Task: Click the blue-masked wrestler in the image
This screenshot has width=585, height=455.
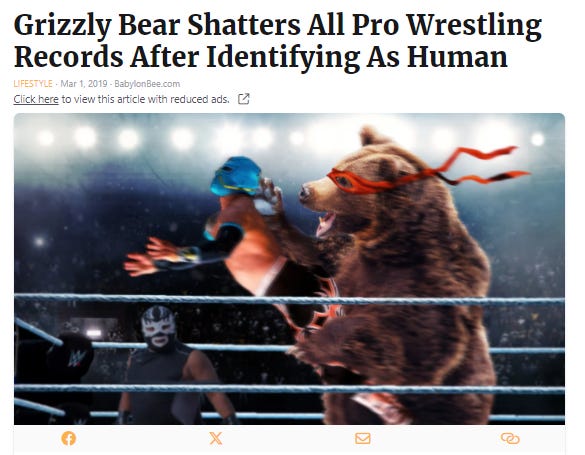Action: click(x=224, y=224)
